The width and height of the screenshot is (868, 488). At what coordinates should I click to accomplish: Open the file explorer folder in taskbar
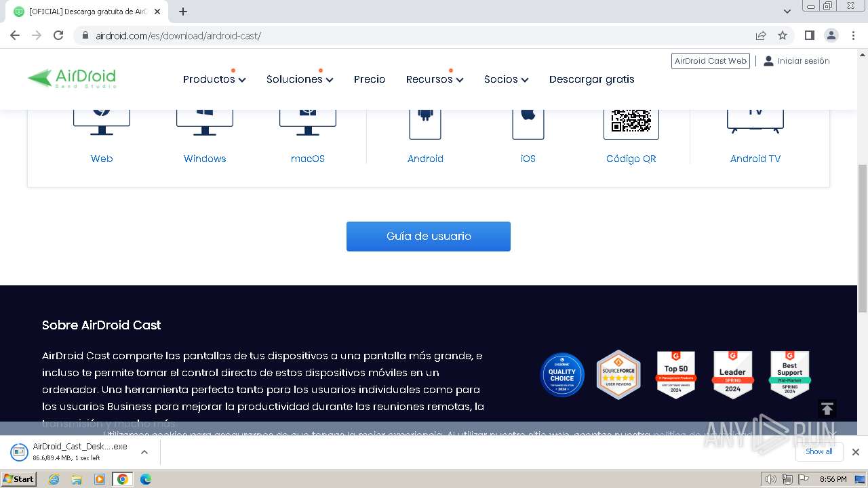tap(77, 479)
